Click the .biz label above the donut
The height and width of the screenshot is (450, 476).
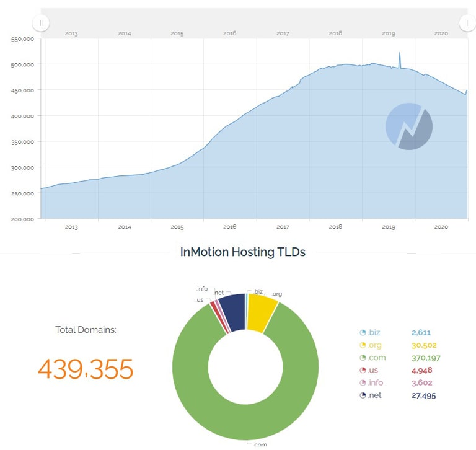click(x=258, y=291)
